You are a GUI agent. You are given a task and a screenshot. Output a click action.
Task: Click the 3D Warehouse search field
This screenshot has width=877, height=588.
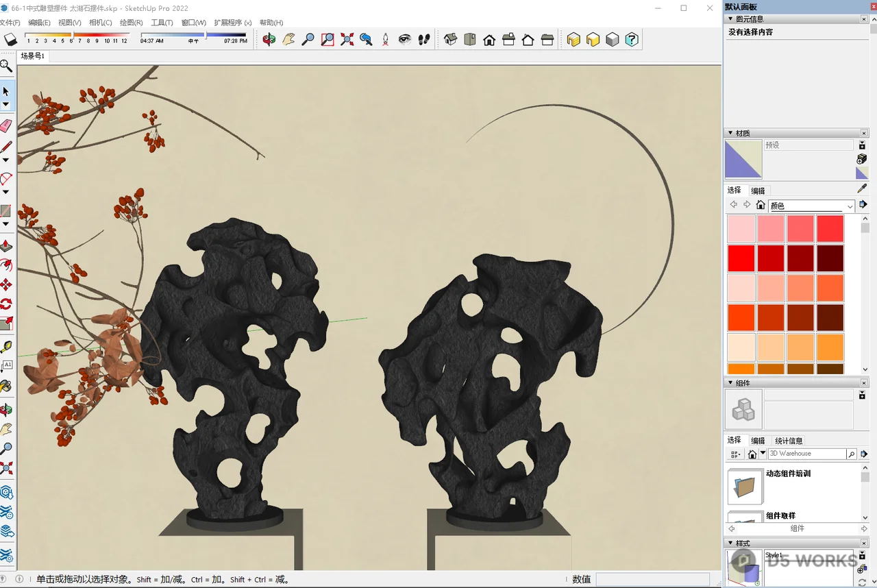point(806,454)
